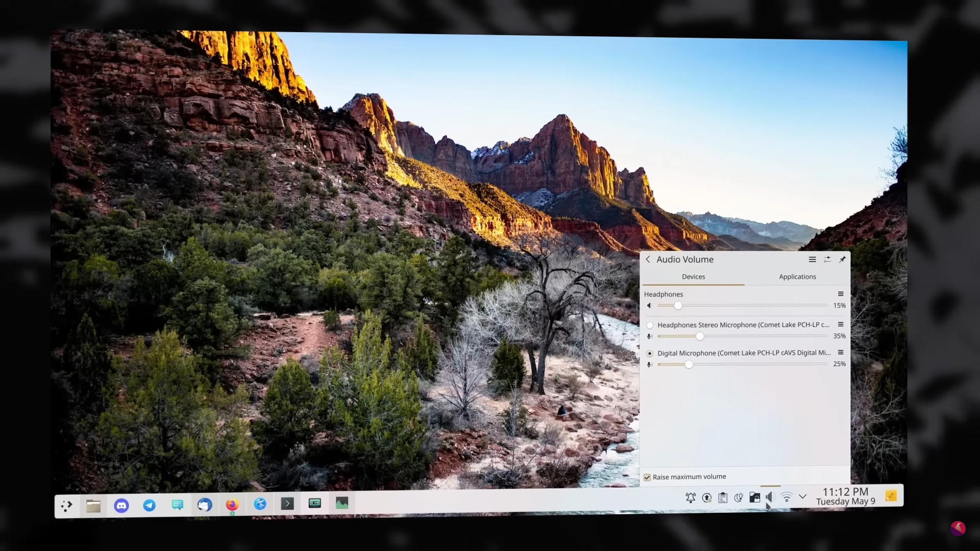This screenshot has height=551, width=980.
Task: Pin the Audio Volume popup open
Action: [842, 259]
